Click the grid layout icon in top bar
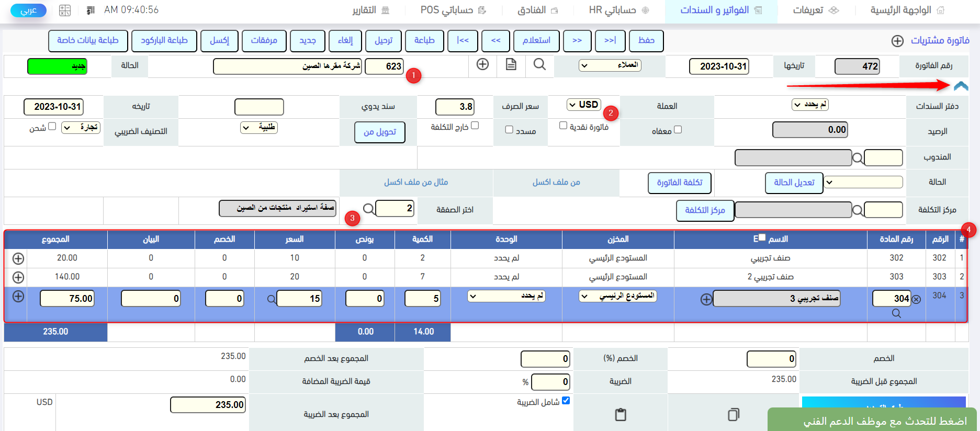This screenshot has height=431, width=980. click(x=65, y=10)
